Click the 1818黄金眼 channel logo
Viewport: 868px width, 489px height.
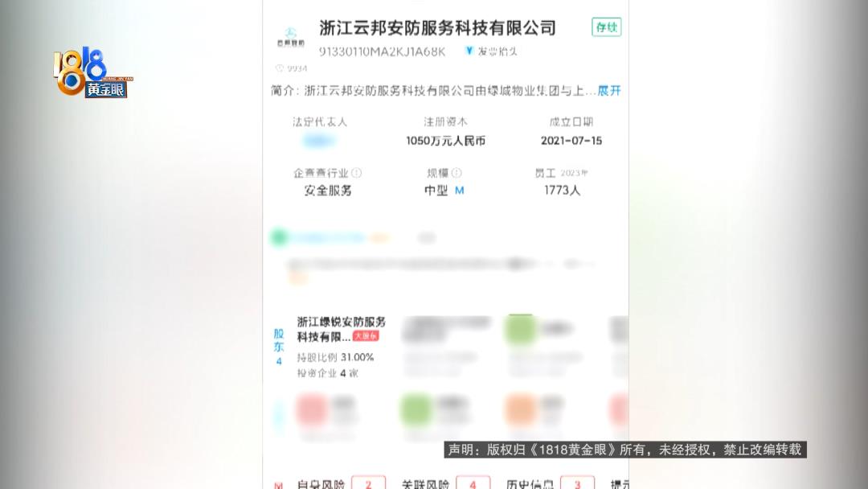pyautogui.click(x=92, y=73)
